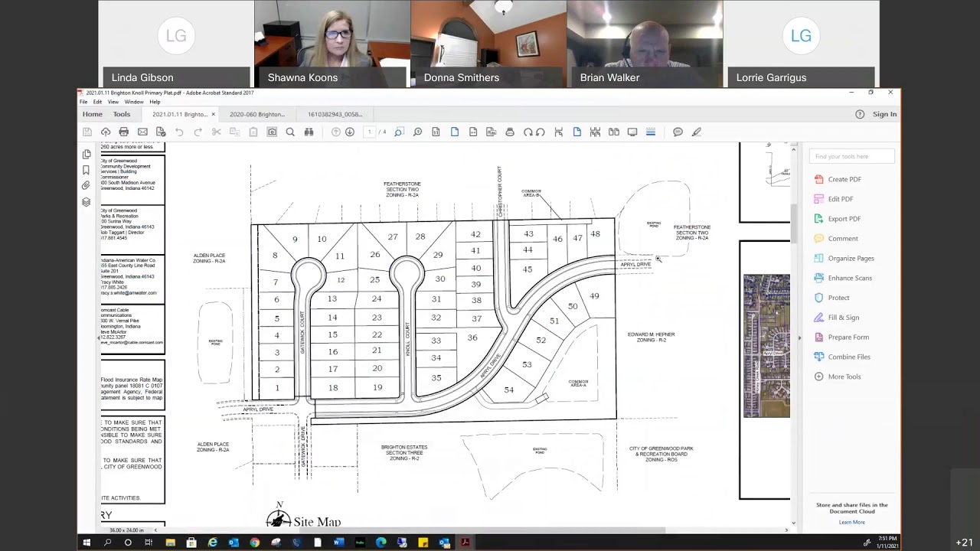This screenshot has height=551, width=980.
Task: Go to next page arrow
Action: coord(350,132)
